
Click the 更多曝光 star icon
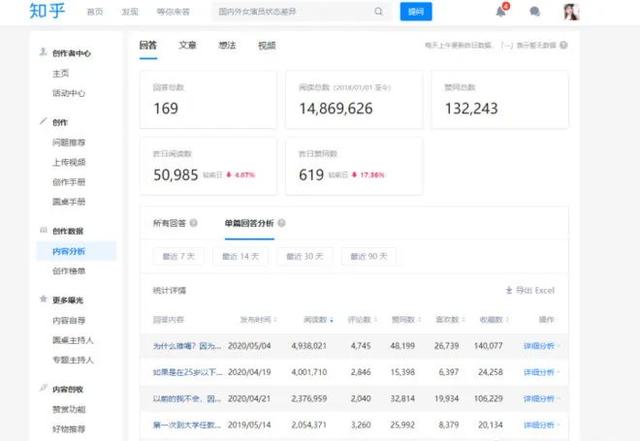(43, 299)
